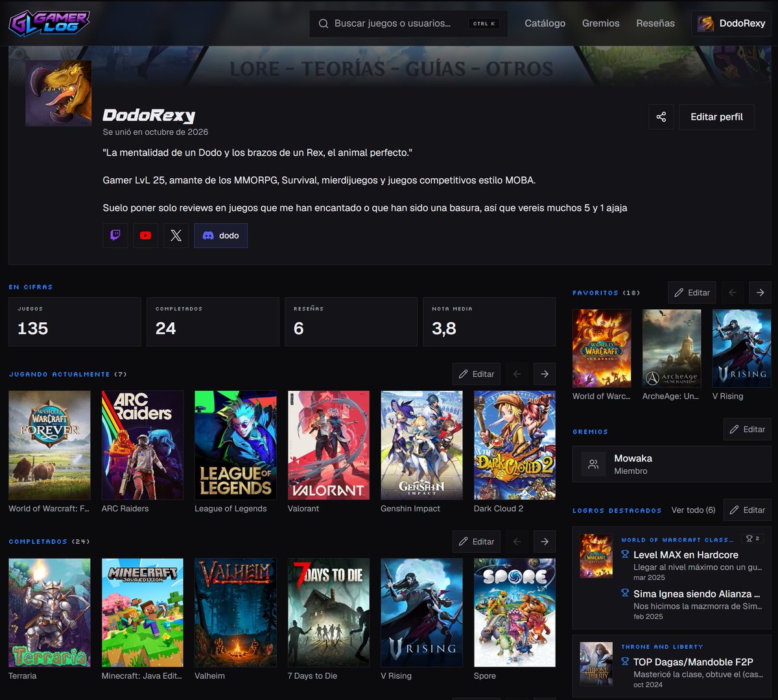Open Sima Ignea siendo Alianza achievement
The width and height of the screenshot is (778, 700).
696,594
